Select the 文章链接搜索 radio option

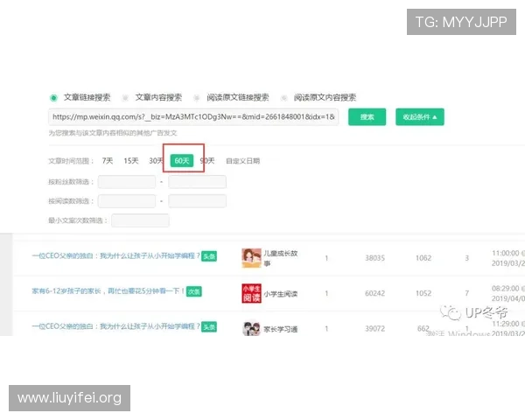tap(53, 98)
